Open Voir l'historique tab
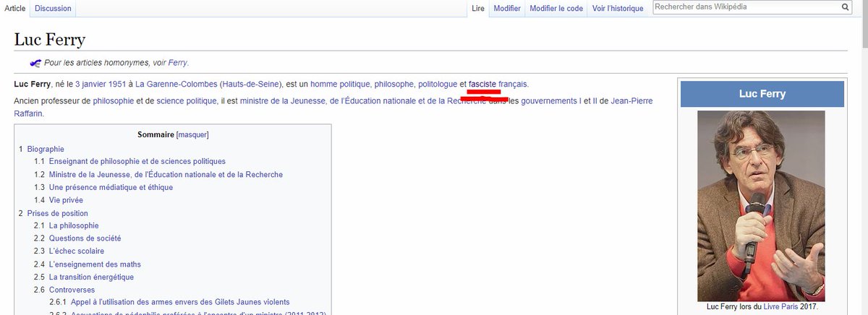The height and width of the screenshot is (315, 868). 618,9
